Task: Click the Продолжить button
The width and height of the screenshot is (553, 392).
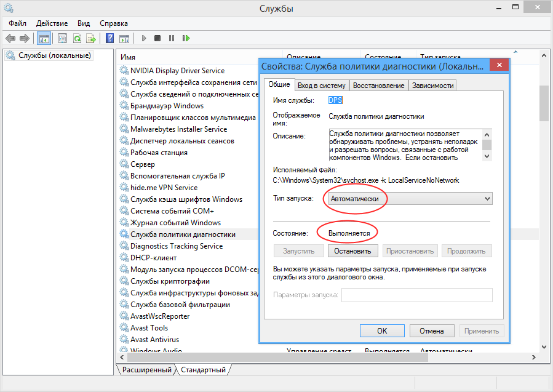Action: click(x=466, y=251)
